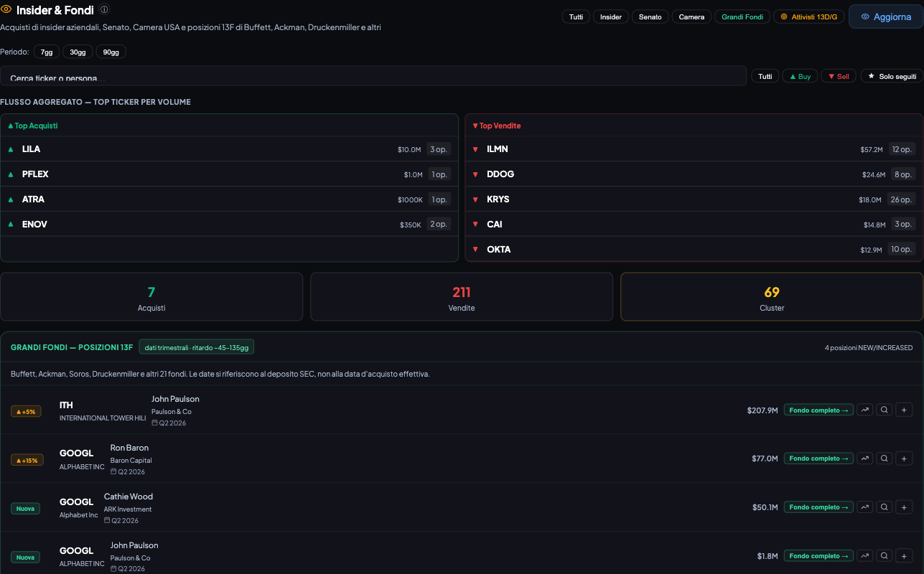Add ITH position with plus icon
Screen dimensions: 924x574
tap(904, 410)
